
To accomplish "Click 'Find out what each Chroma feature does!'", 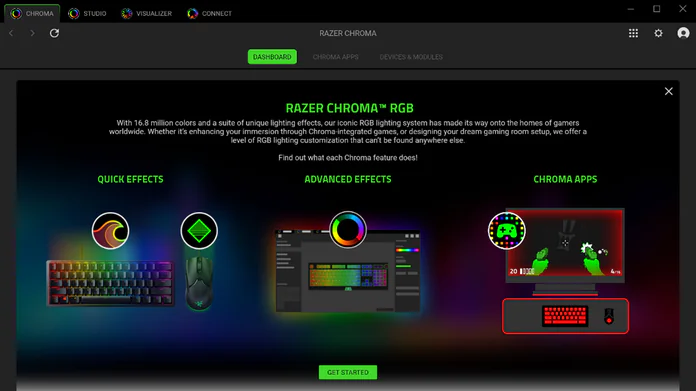I will point(348,158).
